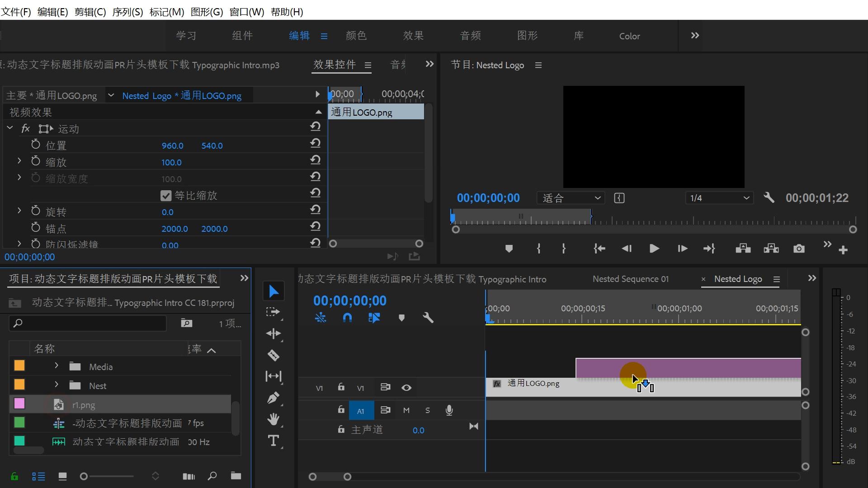Toggle insert sequences as nests
This screenshot has height=488, width=868.
click(321, 318)
